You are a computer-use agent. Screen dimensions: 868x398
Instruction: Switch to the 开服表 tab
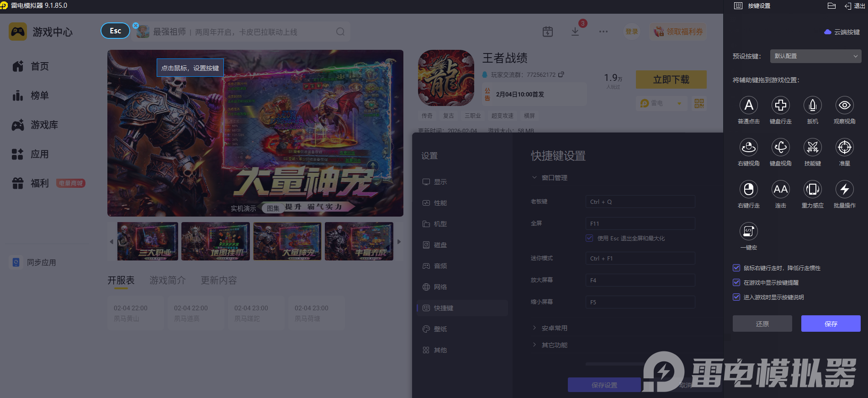(x=121, y=280)
